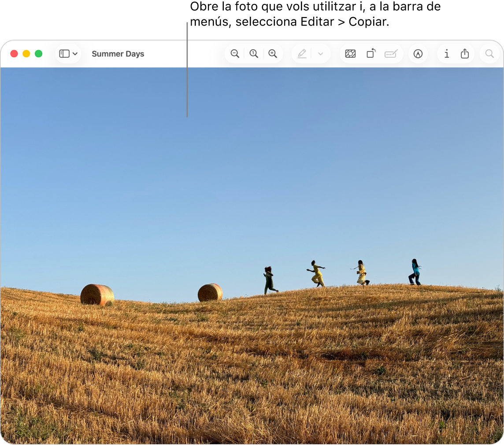Viewport: 504px width, 445px height.
Task: Click the Summer Days window title
Action: 118,54
